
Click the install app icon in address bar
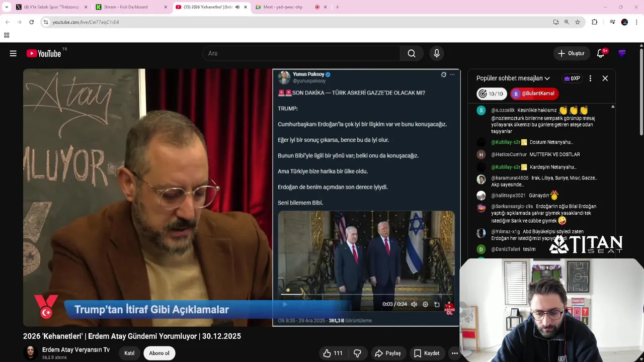point(556,22)
